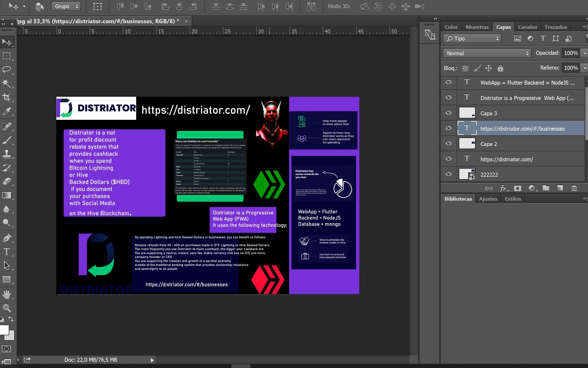Viewport: 588px width, 368px height.
Task: Hide the WebApp = Flutter text layer
Action: 448,82
